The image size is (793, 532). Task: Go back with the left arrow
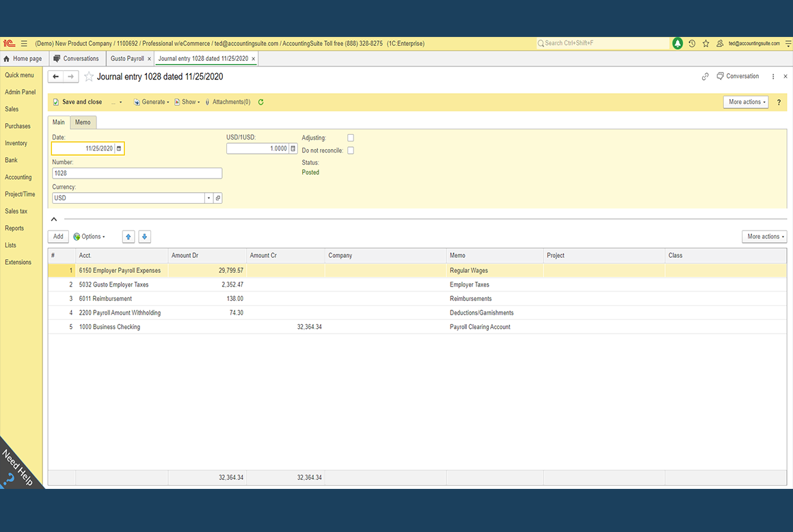click(55, 77)
